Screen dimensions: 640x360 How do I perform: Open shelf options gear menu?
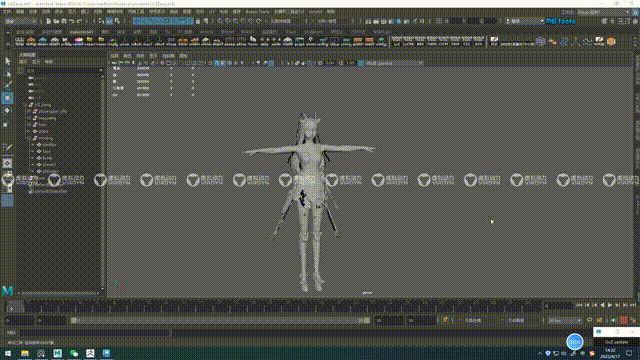coord(8,43)
